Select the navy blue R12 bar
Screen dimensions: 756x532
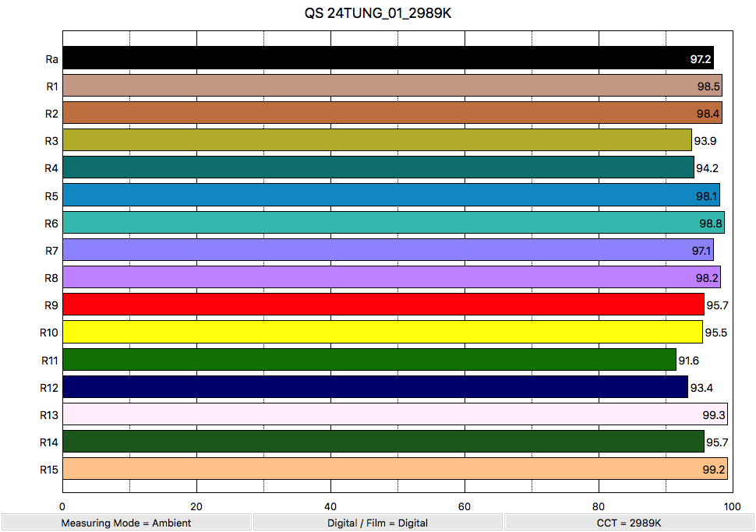[374, 387]
